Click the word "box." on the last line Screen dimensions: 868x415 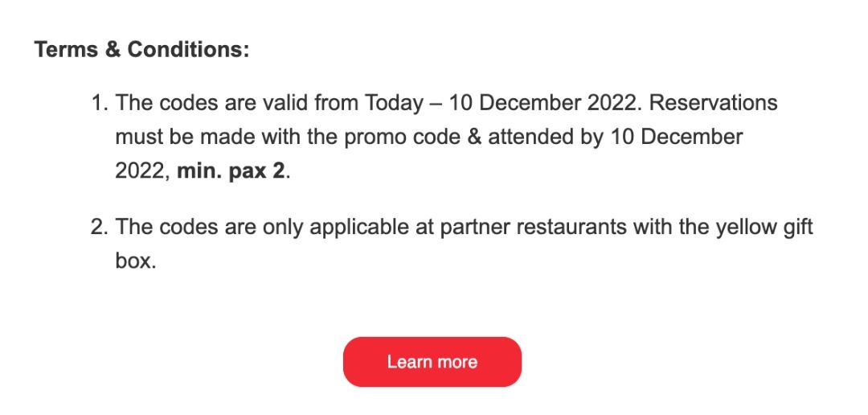click(136, 261)
